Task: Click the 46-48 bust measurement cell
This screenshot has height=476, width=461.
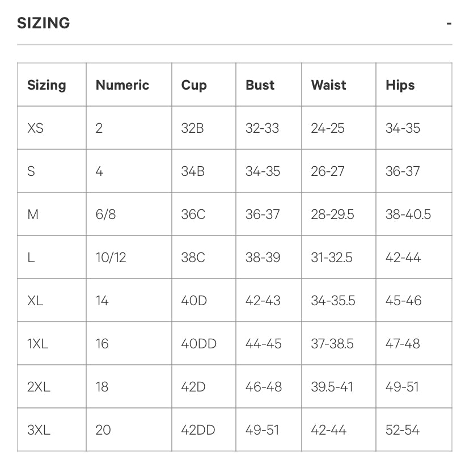Action: [263, 387]
